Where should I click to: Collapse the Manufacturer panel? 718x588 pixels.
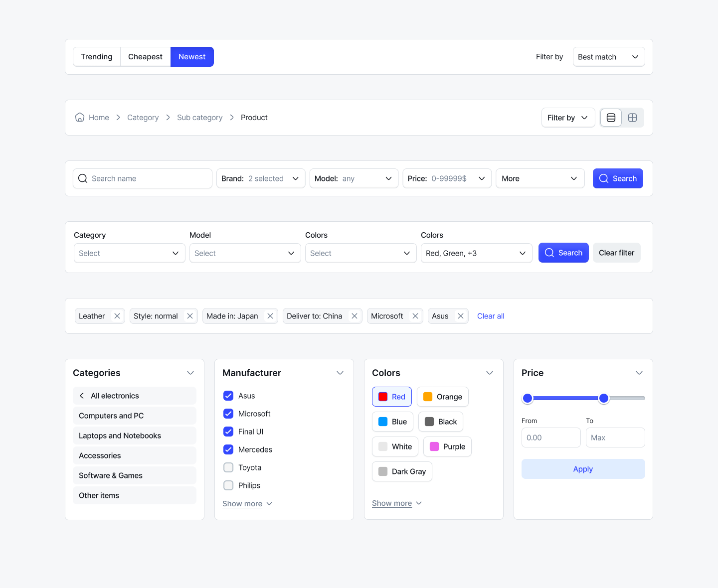[340, 373]
